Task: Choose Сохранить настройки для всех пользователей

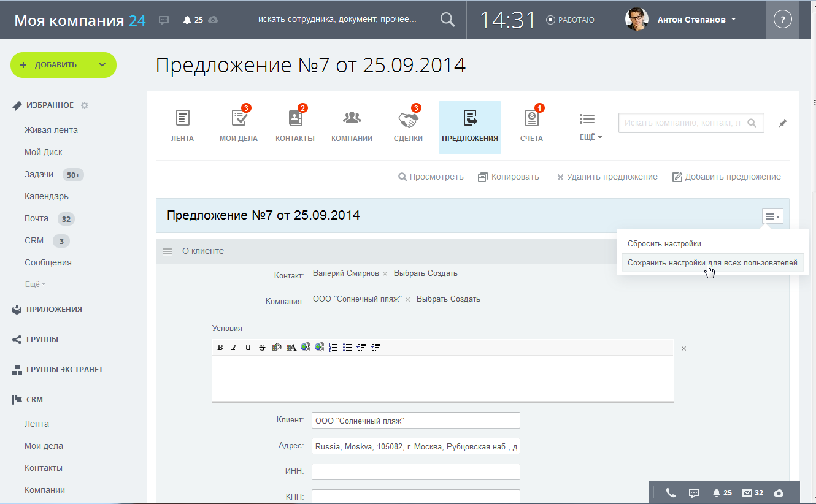Action: [x=712, y=263]
